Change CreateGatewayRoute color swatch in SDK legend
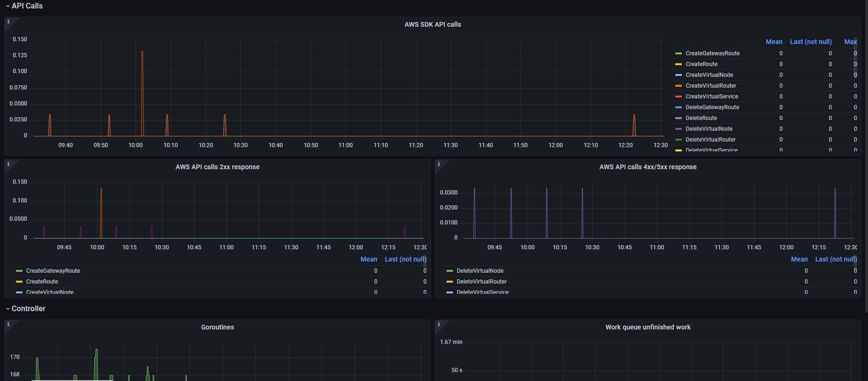Image resolution: width=868 pixels, height=381 pixels. 678,53
